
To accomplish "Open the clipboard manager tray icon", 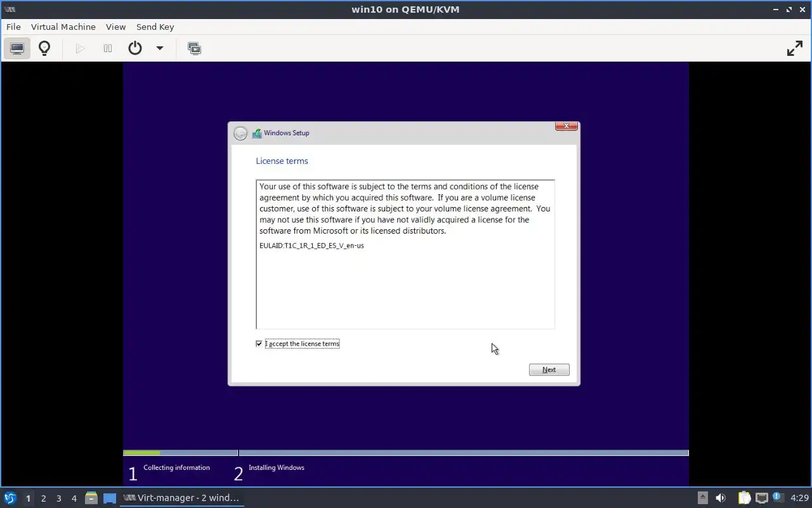I will tap(744, 498).
